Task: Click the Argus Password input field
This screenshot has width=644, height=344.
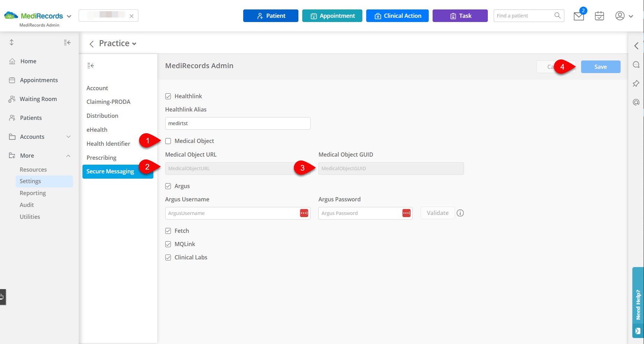Action: pos(366,213)
